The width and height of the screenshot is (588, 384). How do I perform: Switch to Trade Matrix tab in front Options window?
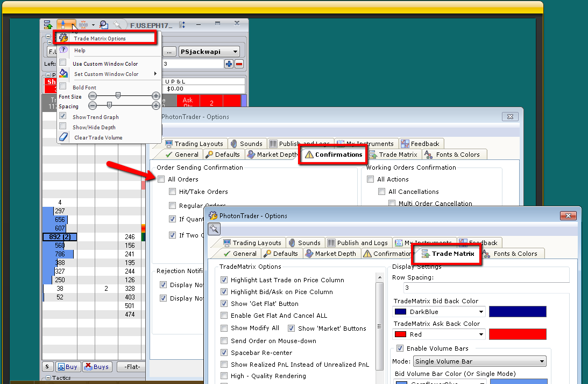(448, 254)
